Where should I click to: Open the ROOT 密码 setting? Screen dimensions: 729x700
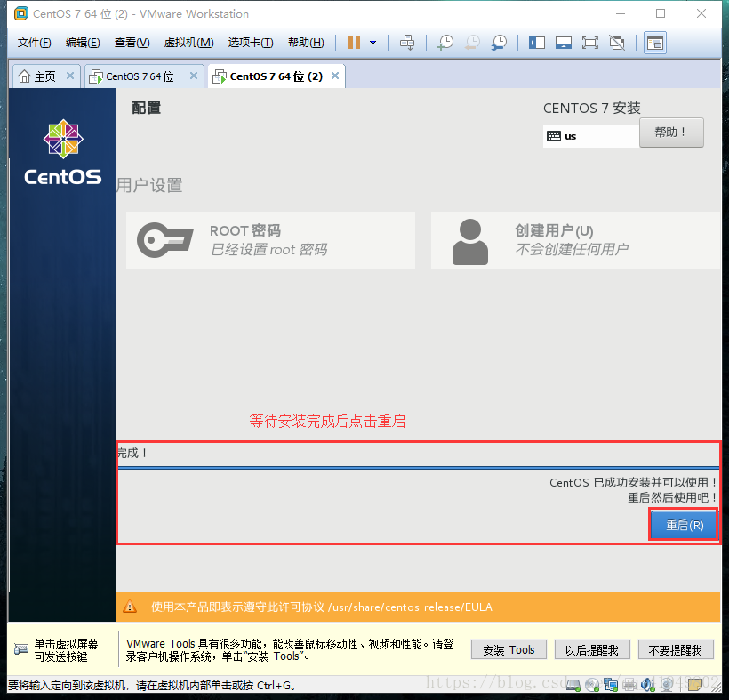(x=270, y=240)
